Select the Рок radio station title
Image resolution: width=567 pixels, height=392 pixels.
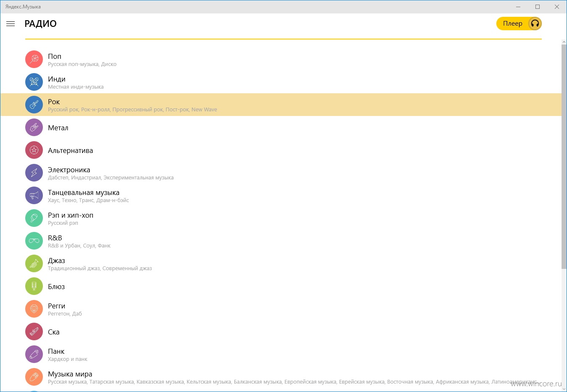click(x=54, y=102)
